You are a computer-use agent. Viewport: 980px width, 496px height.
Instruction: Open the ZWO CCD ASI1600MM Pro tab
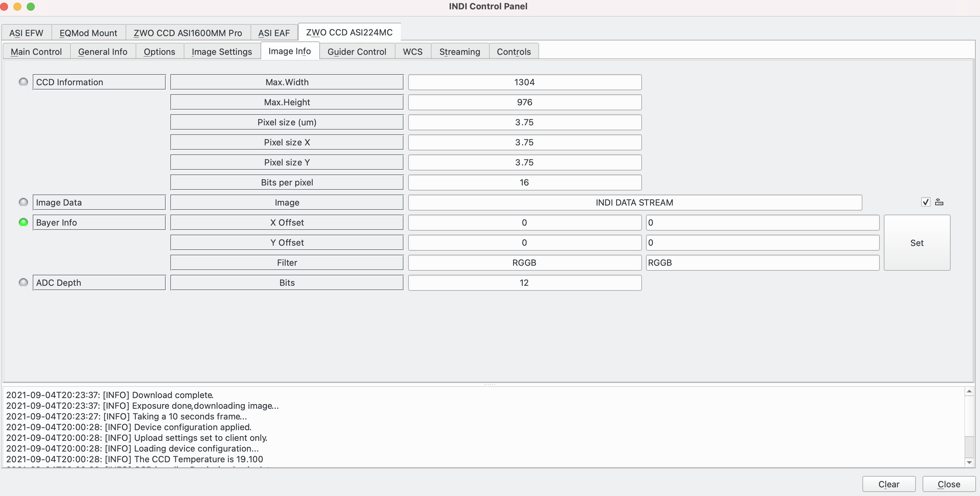click(188, 33)
